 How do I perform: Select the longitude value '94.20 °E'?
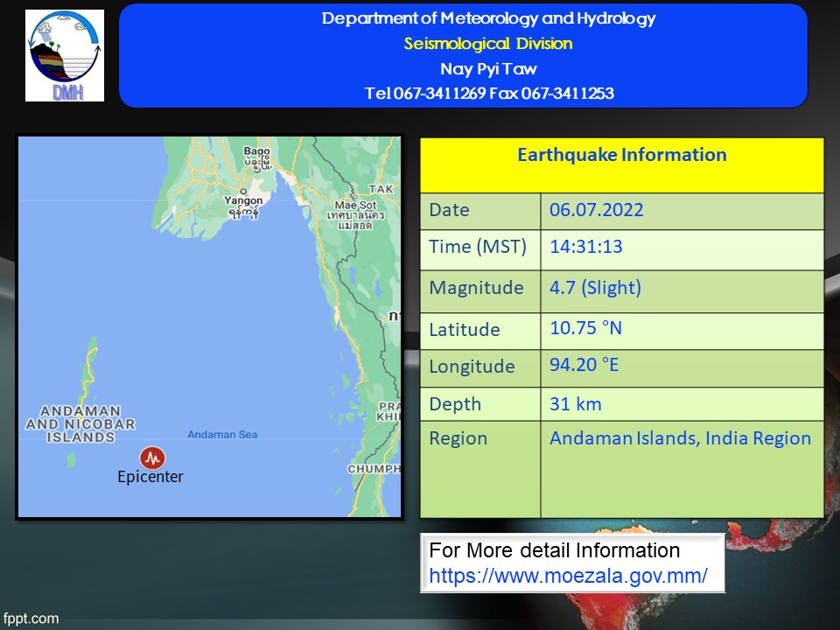(x=584, y=365)
